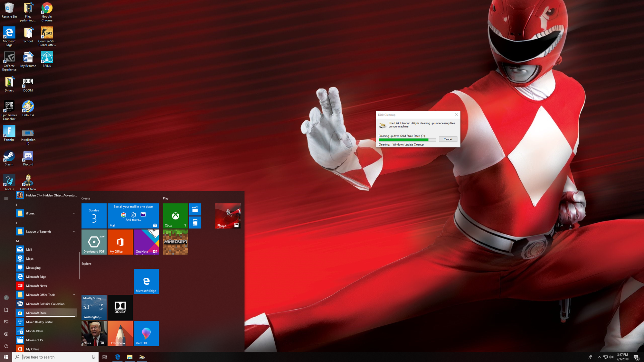
Task: Select the Discord desktop icon
Action: click(28, 158)
